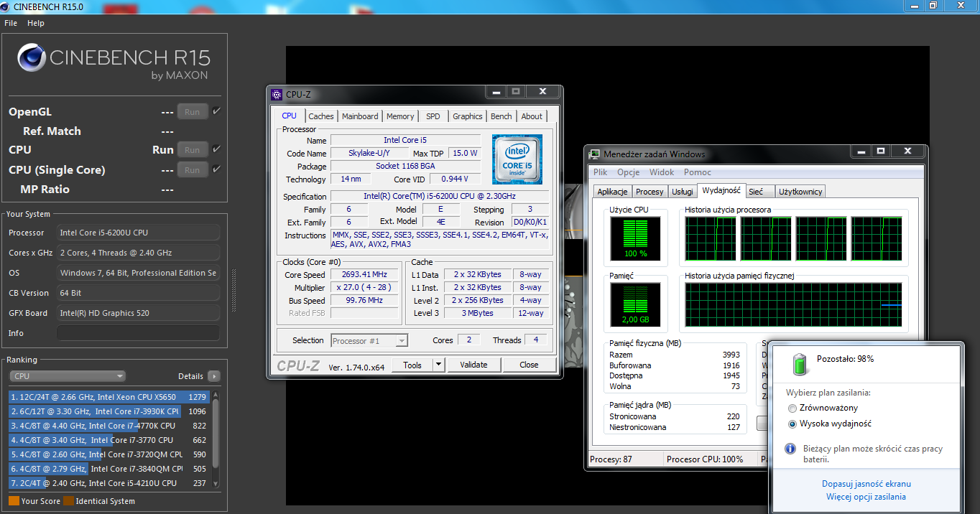This screenshot has height=514, width=980.
Task: Switch to the Memory tab in CPU-Z
Action: click(400, 116)
